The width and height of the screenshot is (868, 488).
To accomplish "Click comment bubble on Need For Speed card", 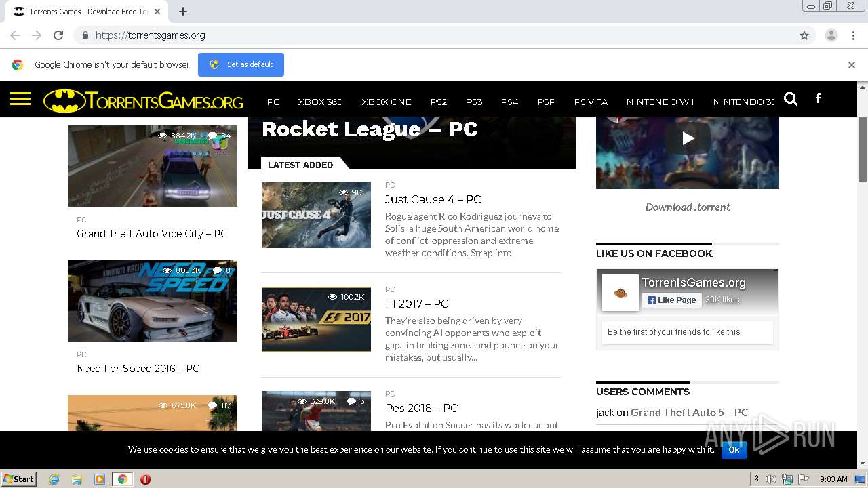I will tap(218, 270).
